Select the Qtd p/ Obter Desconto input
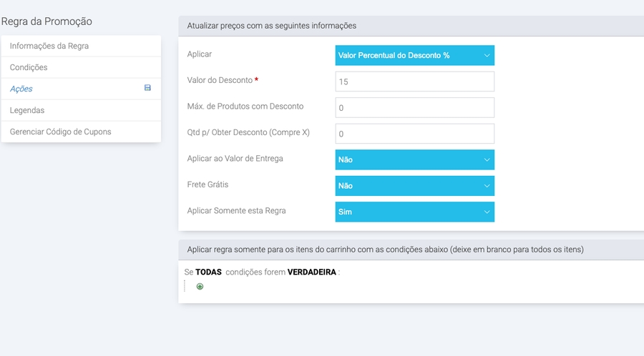Viewport: 644px width, 356px height. pyautogui.click(x=414, y=134)
